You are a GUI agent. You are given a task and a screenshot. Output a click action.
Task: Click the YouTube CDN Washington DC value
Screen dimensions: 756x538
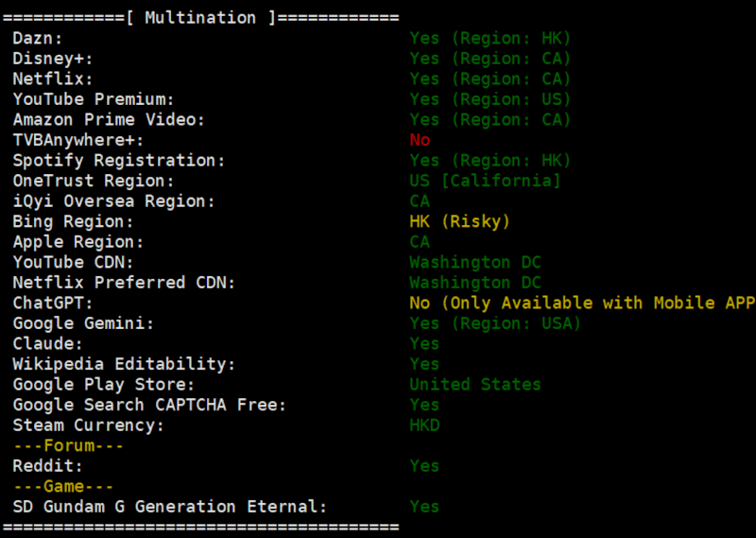tap(475, 262)
